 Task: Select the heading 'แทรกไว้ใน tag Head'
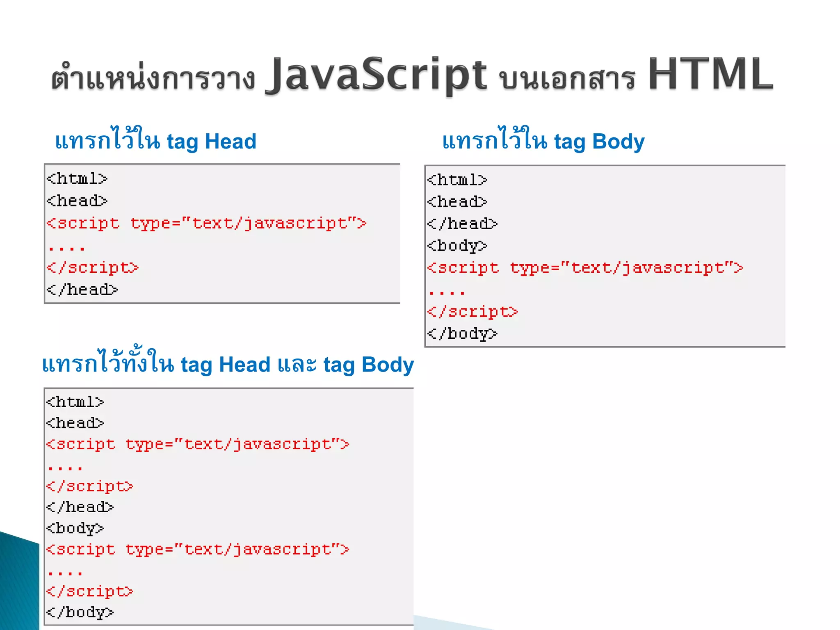pyautogui.click(x=156, y=139)
